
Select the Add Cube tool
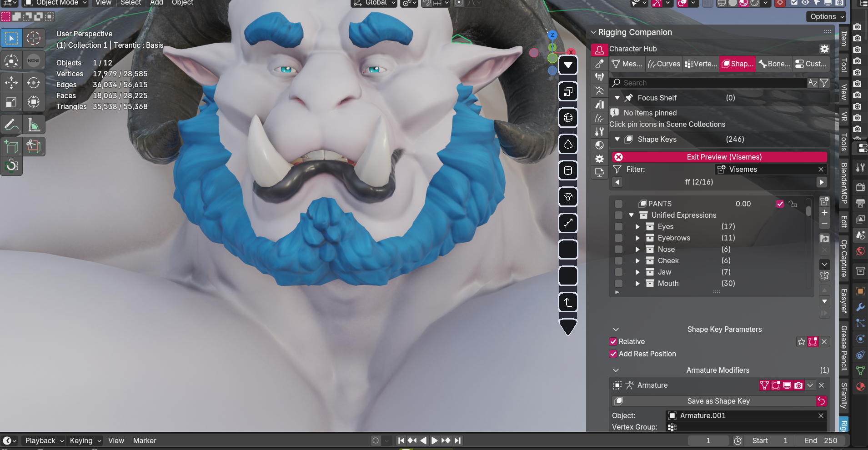(x=11, y=146)
